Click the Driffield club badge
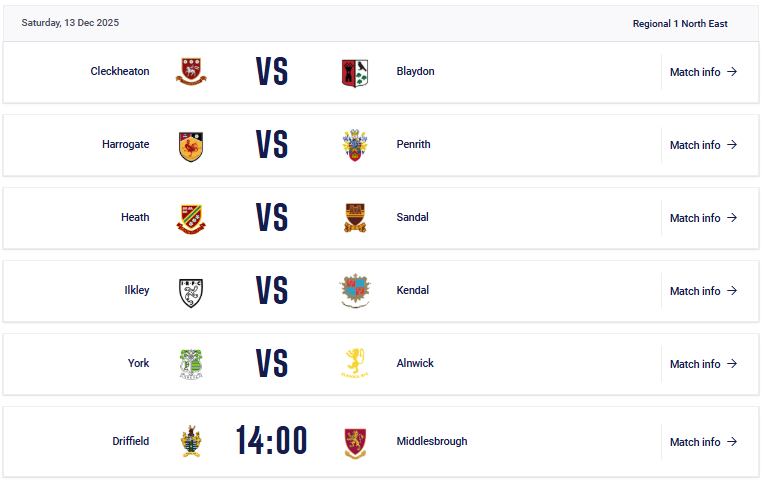Image resolution: width=762 pixels, height=482 pixels. [191, 442]
